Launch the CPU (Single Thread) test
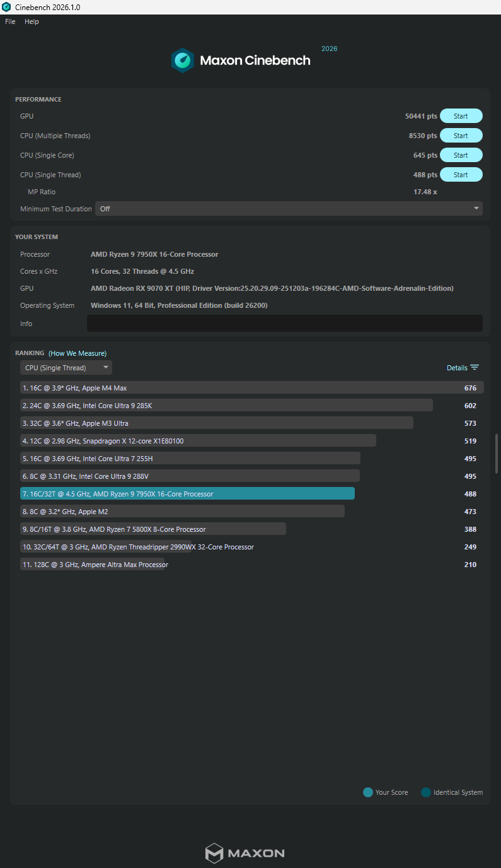Viewport: 501px width, 868px height. [461, 175]
